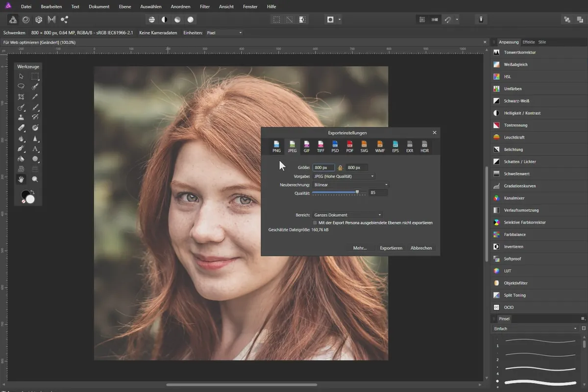Screen dimensions: 588x392
Task: Select the Burn flame tool
Action: [x=21, y=139]
